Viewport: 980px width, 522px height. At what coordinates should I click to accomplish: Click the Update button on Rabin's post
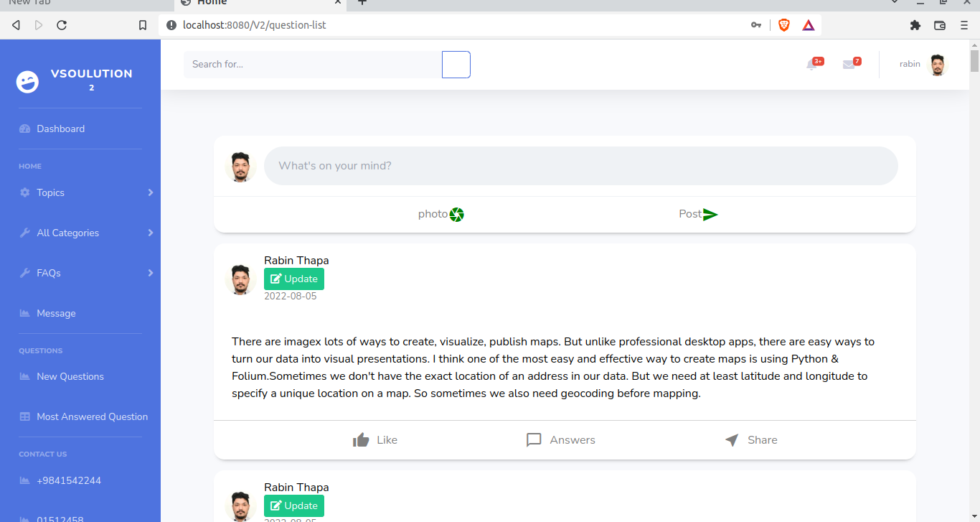293,279
